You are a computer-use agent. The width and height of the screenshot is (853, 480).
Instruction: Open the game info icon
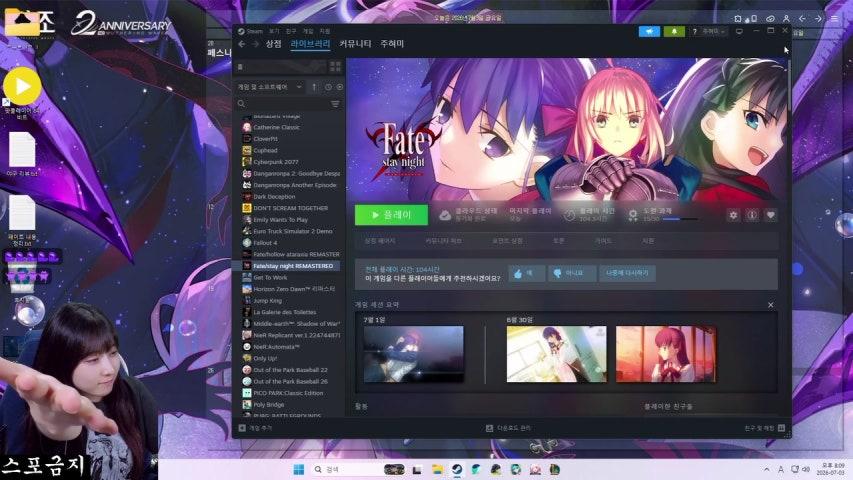pyautogui.click(x=752, y=215)
